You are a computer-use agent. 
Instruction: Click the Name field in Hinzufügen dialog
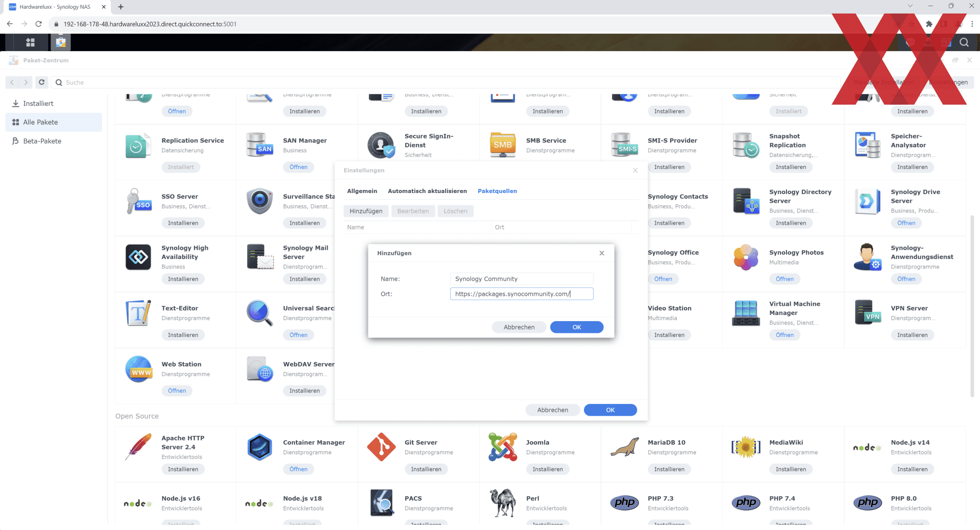click(522, 279)
